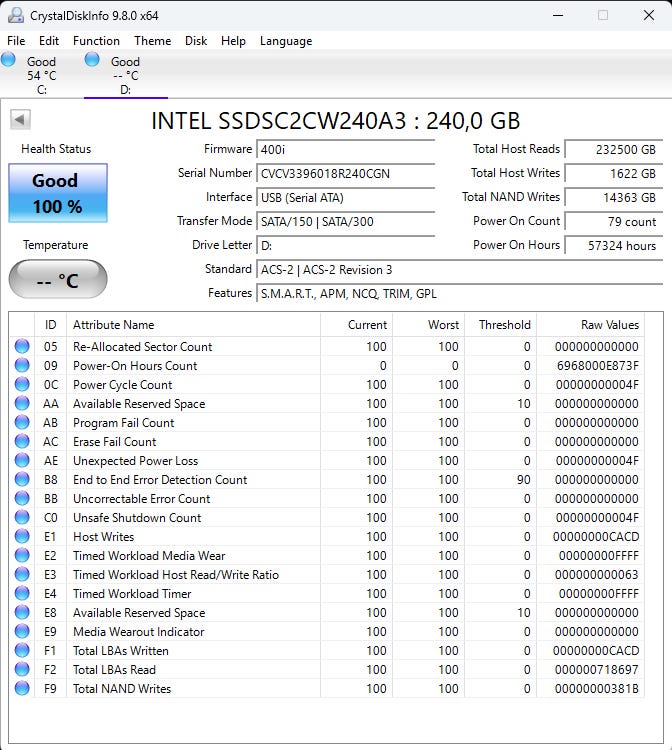672x750 pixels.
Task: Click the Attribute Name column header
Action: pos(193,325)
